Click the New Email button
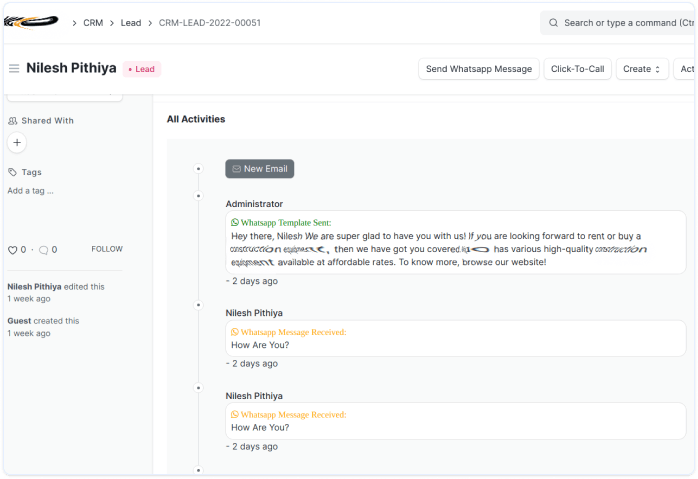698x479 pixels. click(260, 169)
